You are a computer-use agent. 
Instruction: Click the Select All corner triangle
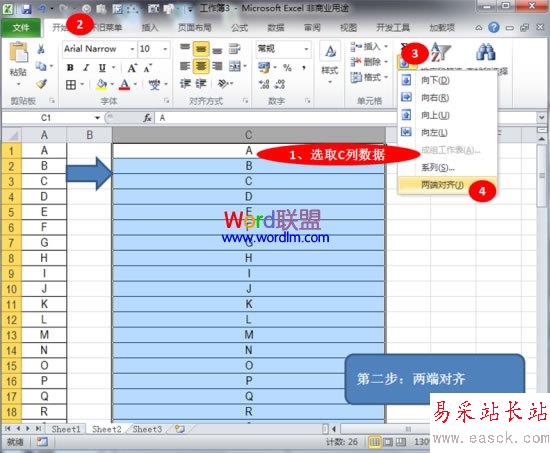[12, 135]
